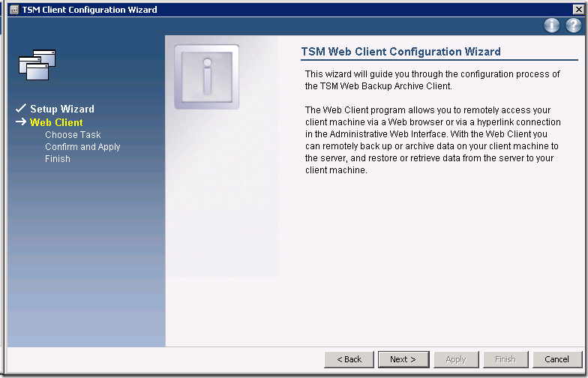Click the large information graphic
The width and height of the screenshot is (588, 378).
click(206, 77)
